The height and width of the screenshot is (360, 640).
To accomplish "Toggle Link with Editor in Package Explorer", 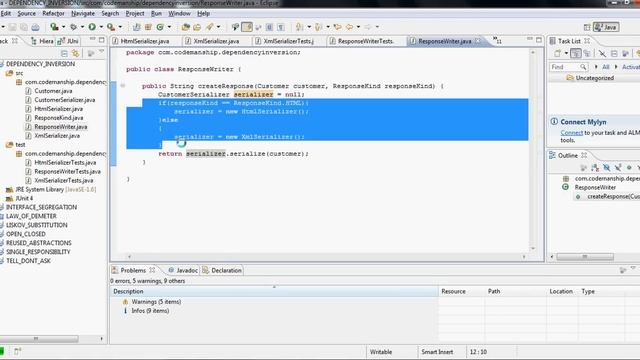I will (x=76, y=53).
